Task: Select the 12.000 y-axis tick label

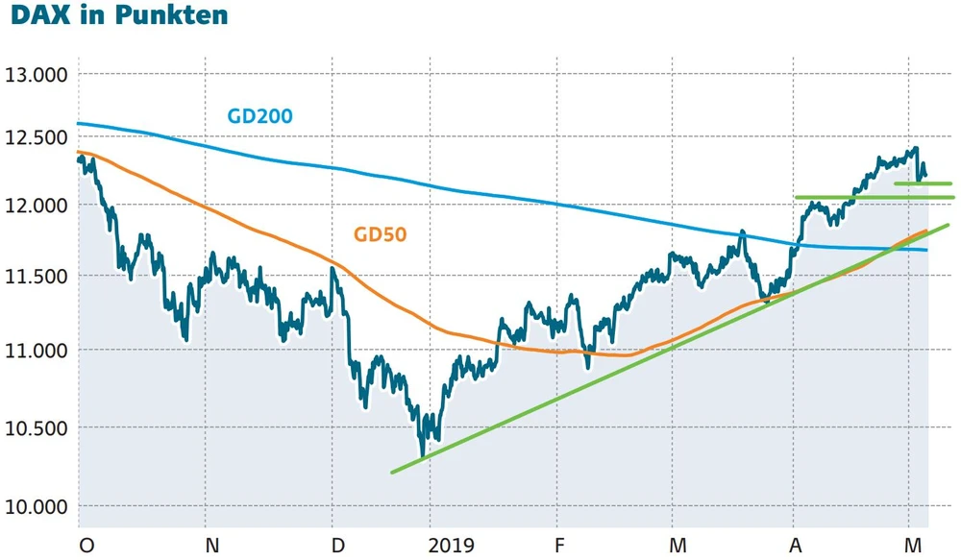Action: (x=38, y=206)
